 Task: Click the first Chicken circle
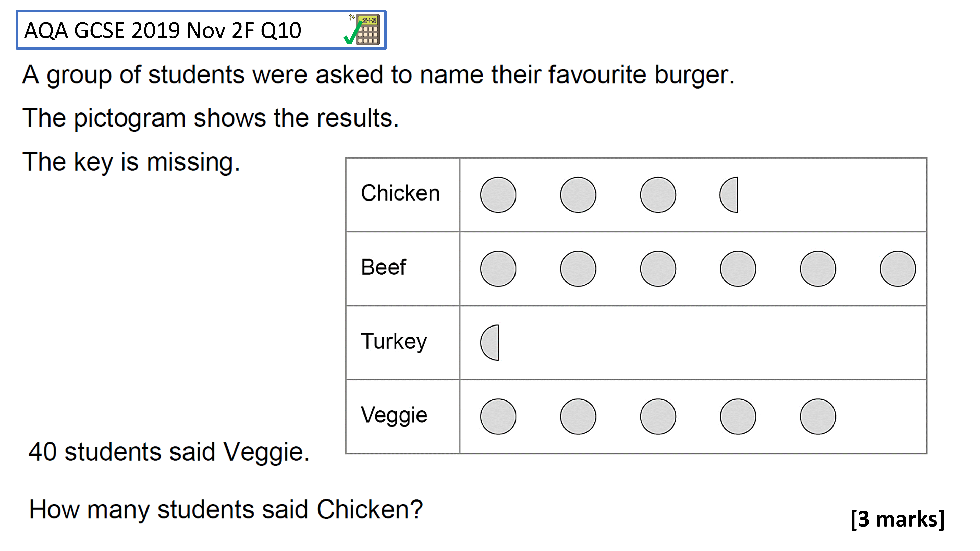(498, 195)
